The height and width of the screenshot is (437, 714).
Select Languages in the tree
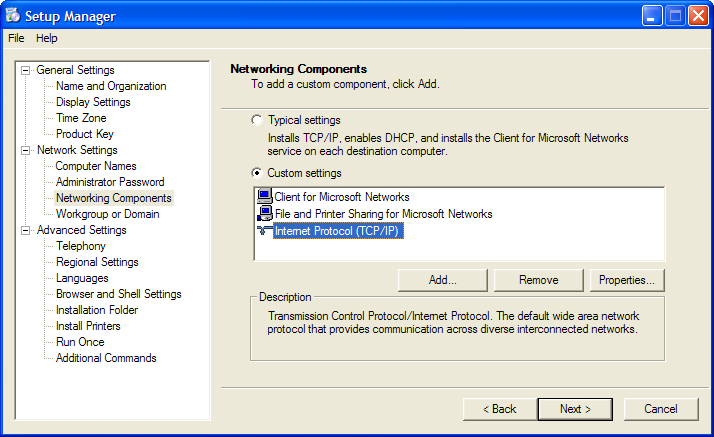[82, 278]
